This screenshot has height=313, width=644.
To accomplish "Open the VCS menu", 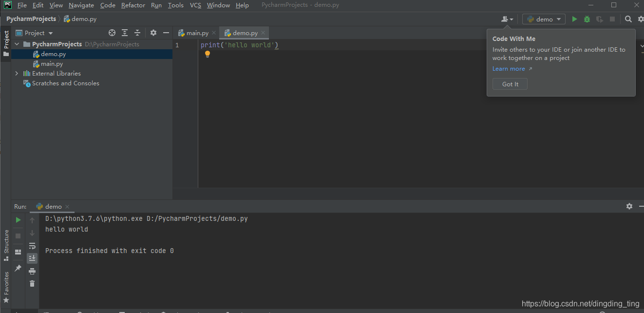I will (195, 5).
